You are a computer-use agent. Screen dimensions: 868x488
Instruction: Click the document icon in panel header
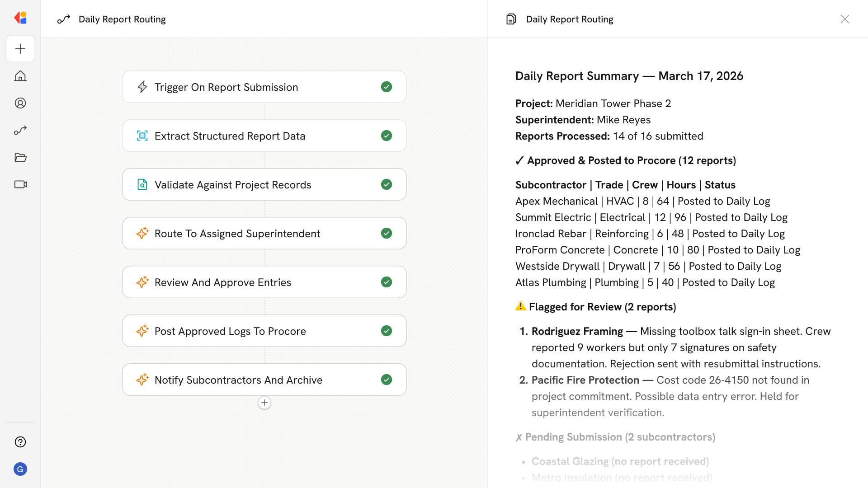[511, 19]
